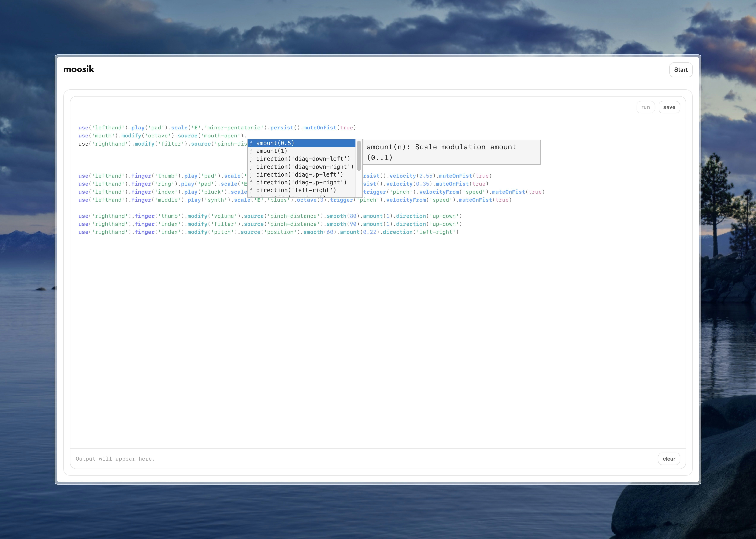
Task: Click the run button
Action: point(645,107)
